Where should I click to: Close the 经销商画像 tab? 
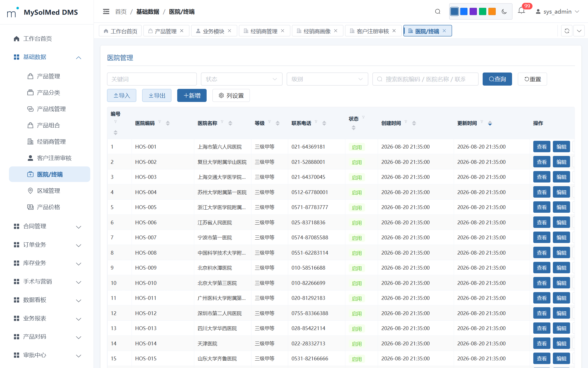tap(336, 31)
